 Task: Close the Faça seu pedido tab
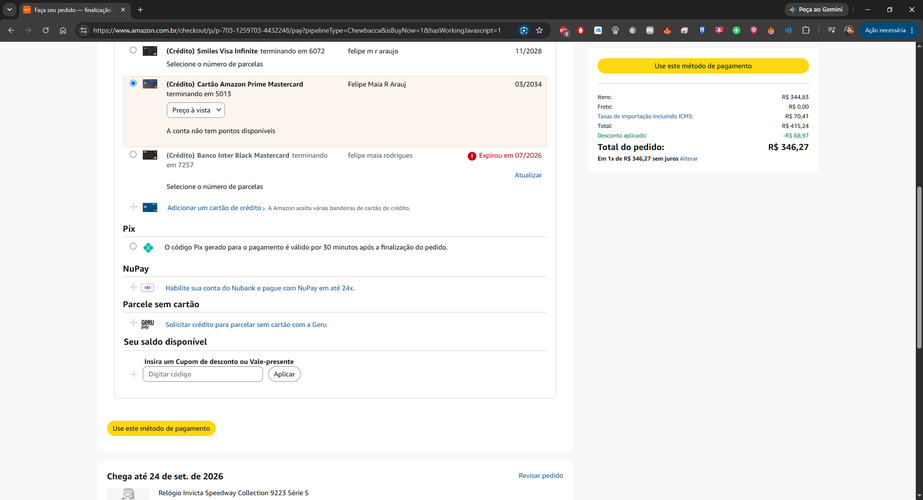click(122, 10)
